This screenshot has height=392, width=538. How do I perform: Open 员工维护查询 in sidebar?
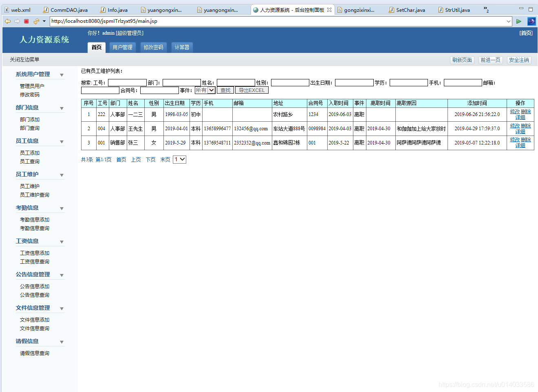35,195
